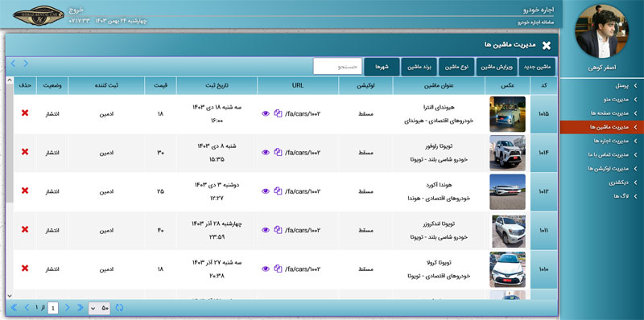
Task: Open مدیریت صفحه ها in the sidebar
Action: coord(601,113)
